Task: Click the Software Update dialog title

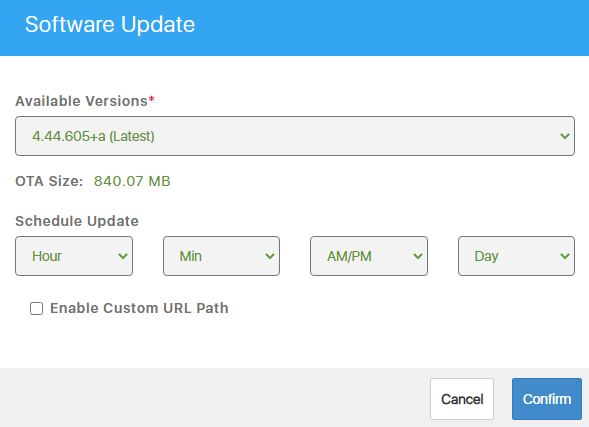Action: point(110,25)
